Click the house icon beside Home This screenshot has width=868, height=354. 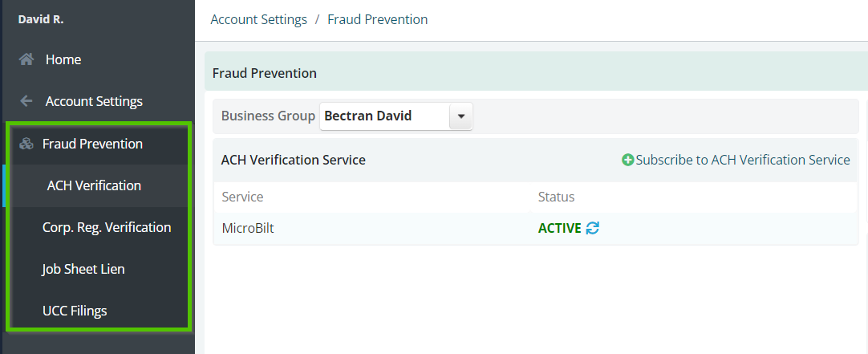click(x=26, y=59)
